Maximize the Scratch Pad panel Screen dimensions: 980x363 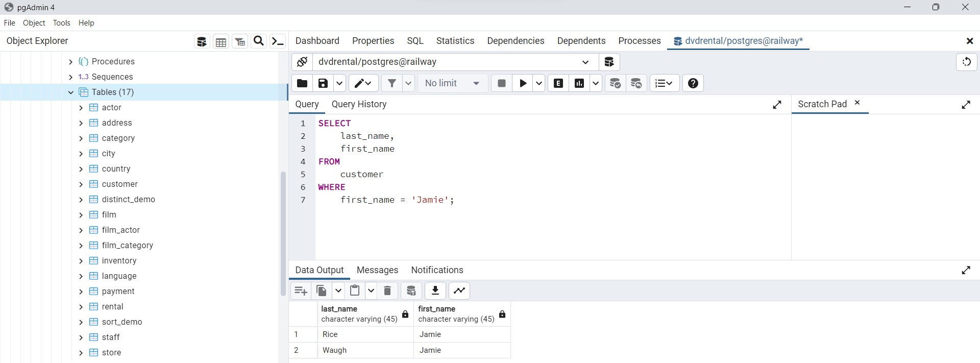[x=966, y=105]
